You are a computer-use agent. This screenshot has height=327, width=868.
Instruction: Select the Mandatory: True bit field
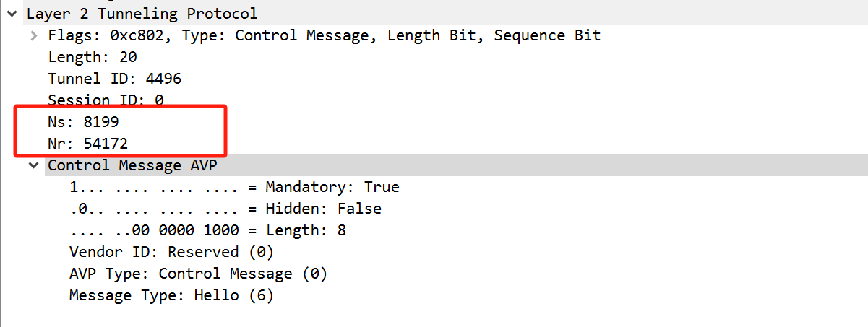pyautogui.click(x=234, y=187)
